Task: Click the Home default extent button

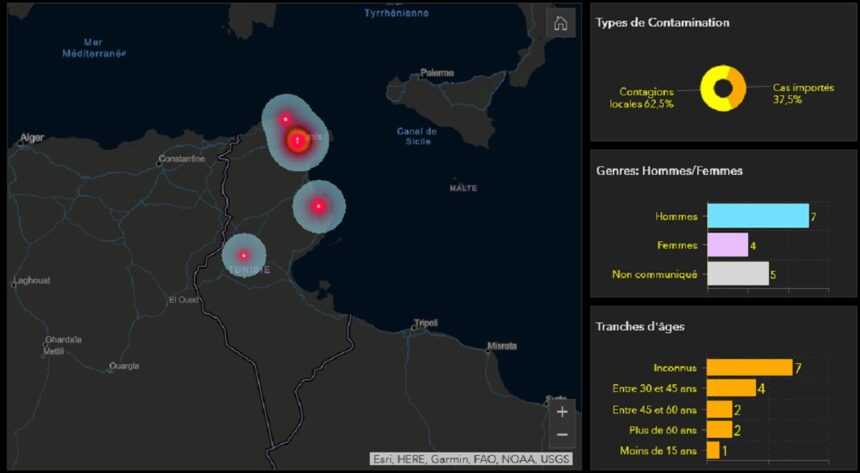Action: click(560, 24)
